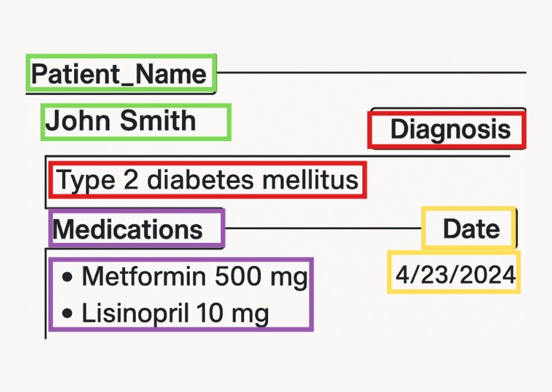Select the drug name Metformin
The height and width of the screenshot is (392, 552).
144,277
